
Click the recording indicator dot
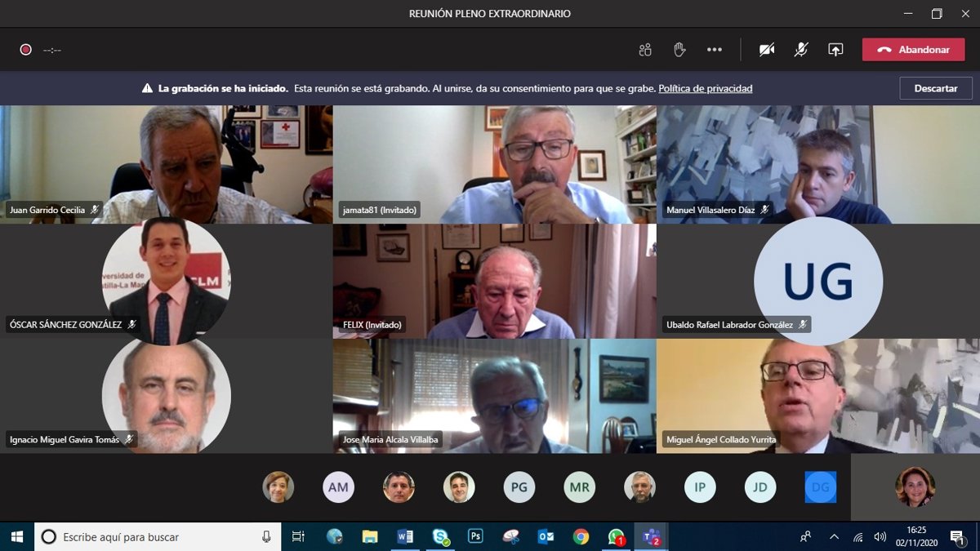pyautogui.click(x=25, y=50)
